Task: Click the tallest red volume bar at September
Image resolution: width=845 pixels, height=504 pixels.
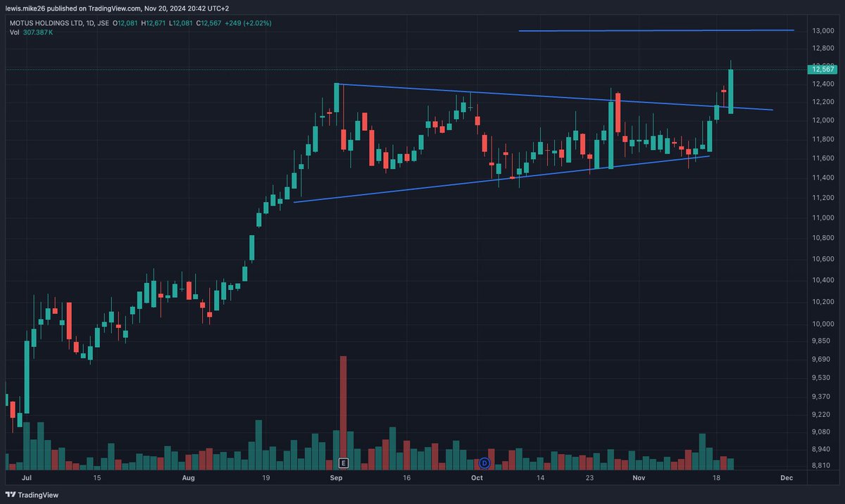Action: (x=343, y=412)
